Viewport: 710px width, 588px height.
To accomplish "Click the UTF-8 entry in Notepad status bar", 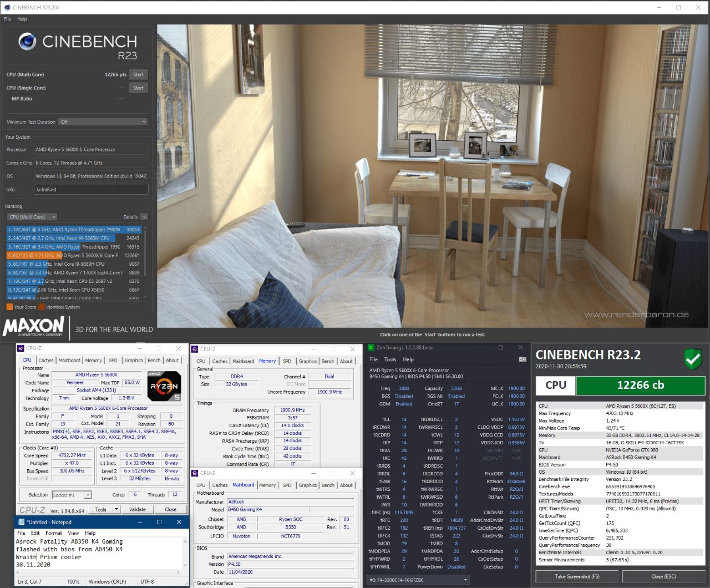I will click(x=147, y=581).
